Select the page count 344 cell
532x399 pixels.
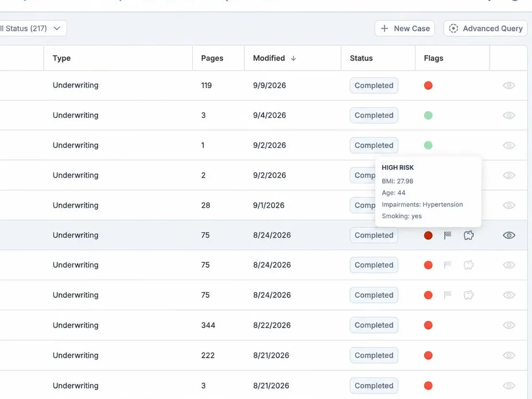pos(208,325)
